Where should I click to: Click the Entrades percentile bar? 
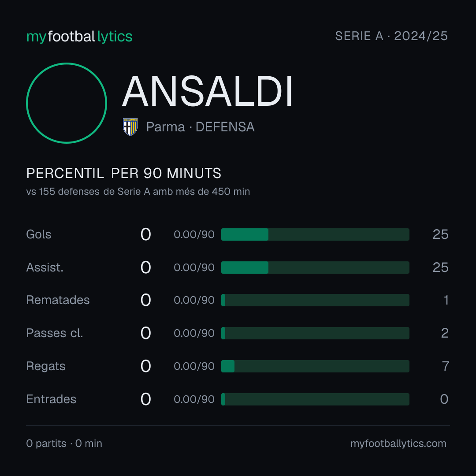point(315,399)
